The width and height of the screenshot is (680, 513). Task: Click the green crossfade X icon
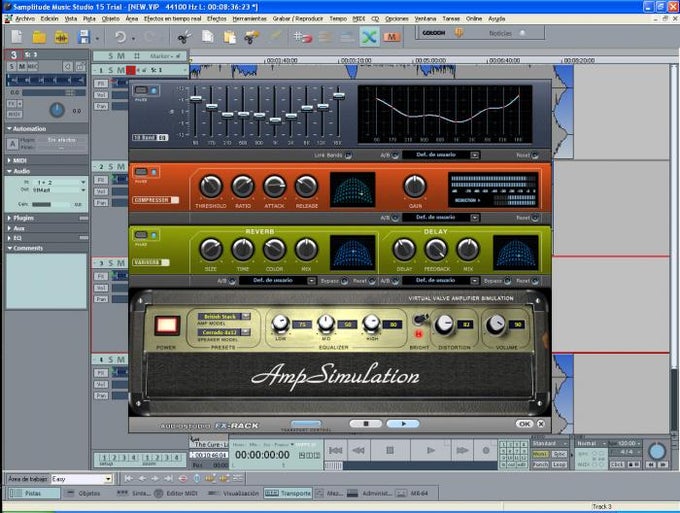(x=369, y=37)
